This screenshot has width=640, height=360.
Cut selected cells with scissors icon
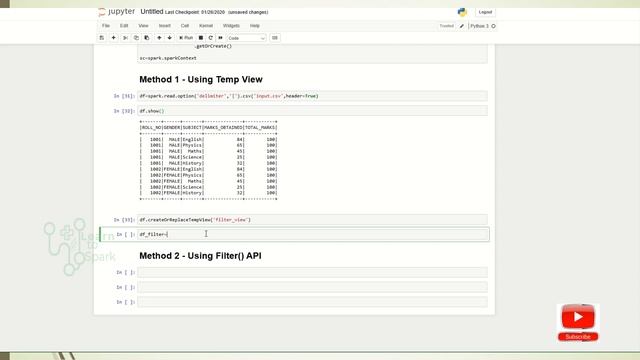click(125, 38)
